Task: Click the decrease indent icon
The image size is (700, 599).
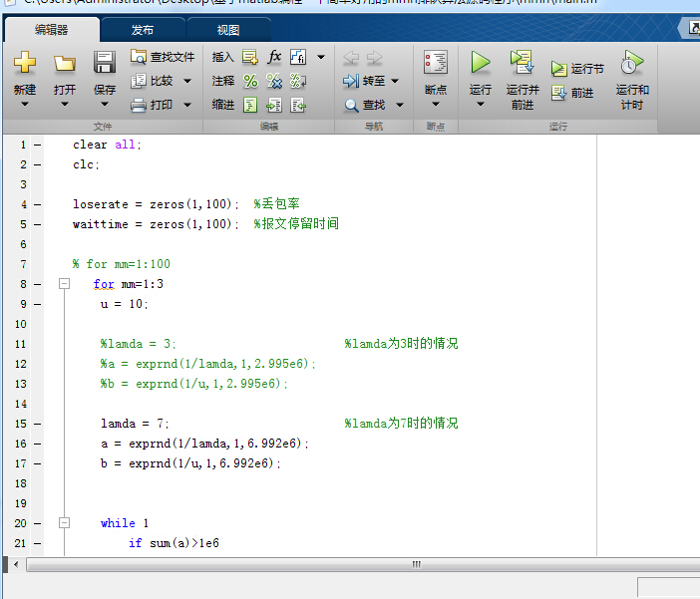Action: [x=298, y=105]
